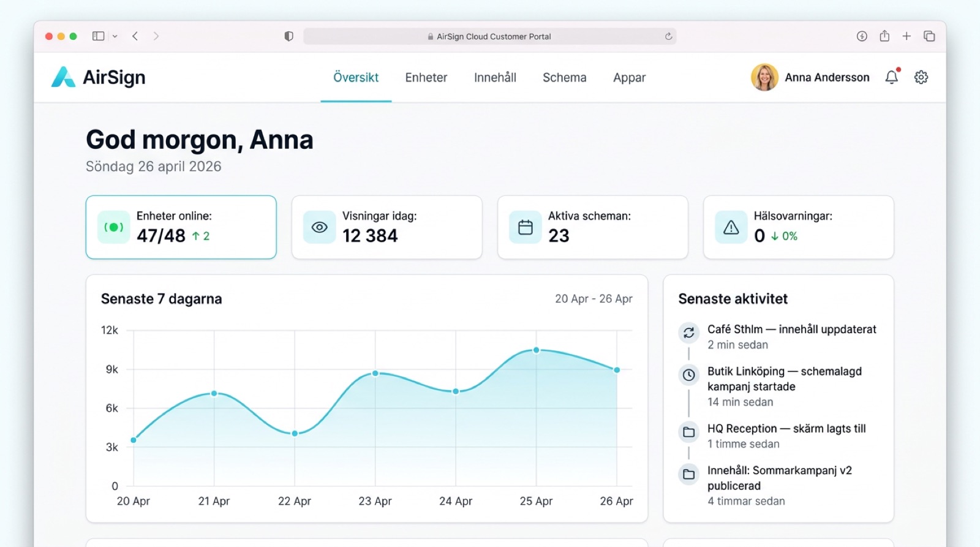Open the Visningar idag card
980x547 pixels.
[387, 227]
